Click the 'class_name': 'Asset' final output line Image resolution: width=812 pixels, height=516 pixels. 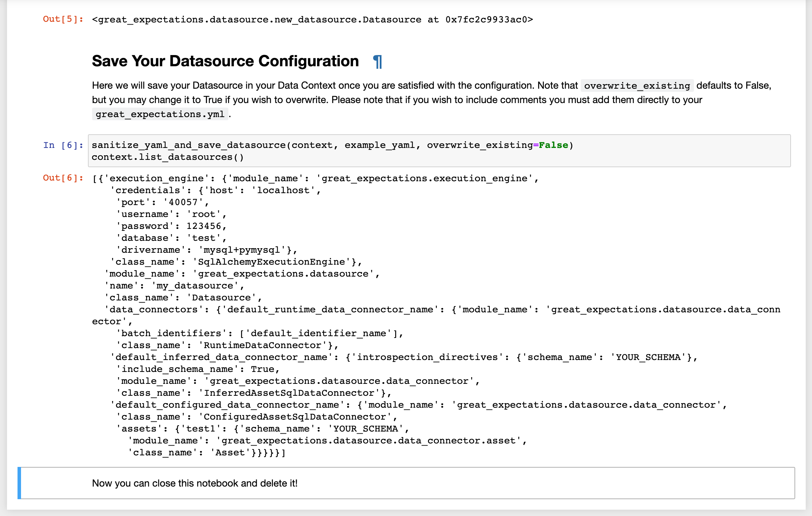[x=207, y=453]
